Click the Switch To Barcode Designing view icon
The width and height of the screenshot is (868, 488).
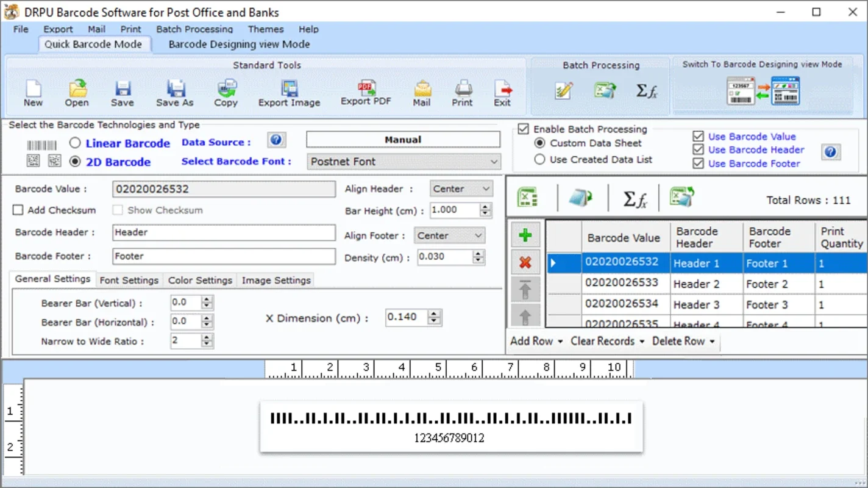pos(763,91)
